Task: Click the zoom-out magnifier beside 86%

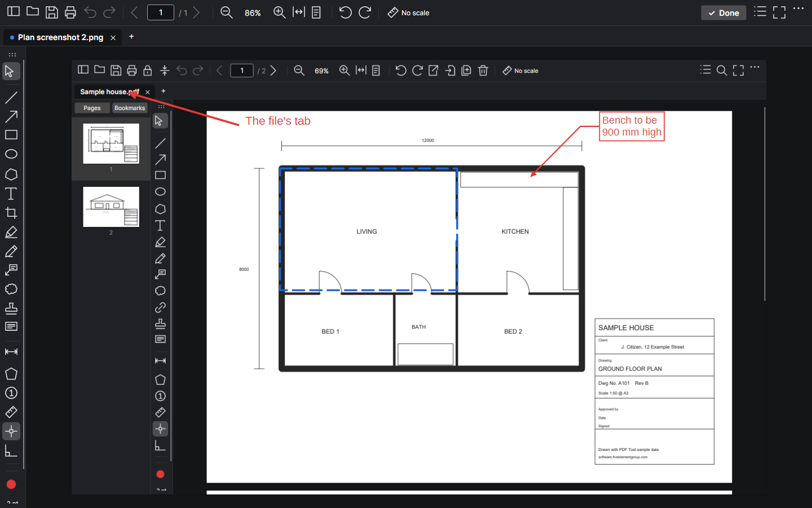Action: click(227, 12)
